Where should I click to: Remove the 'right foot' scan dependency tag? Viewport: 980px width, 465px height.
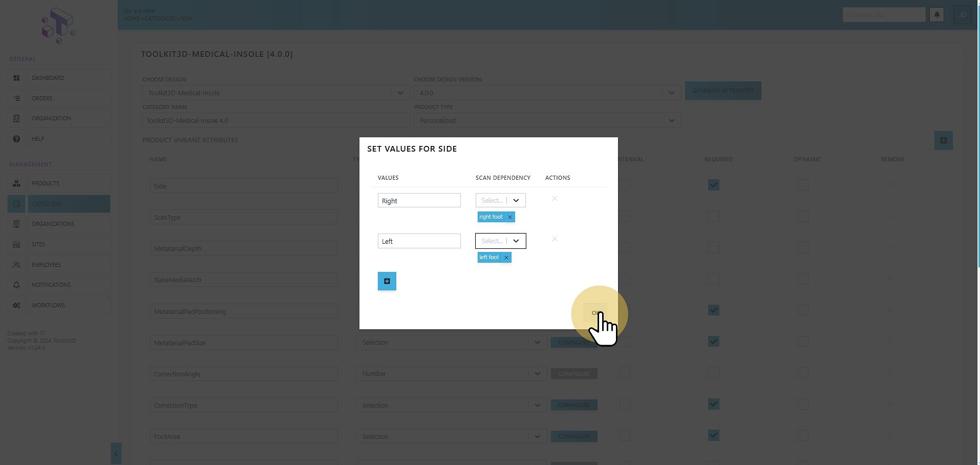tap(509, 217)
